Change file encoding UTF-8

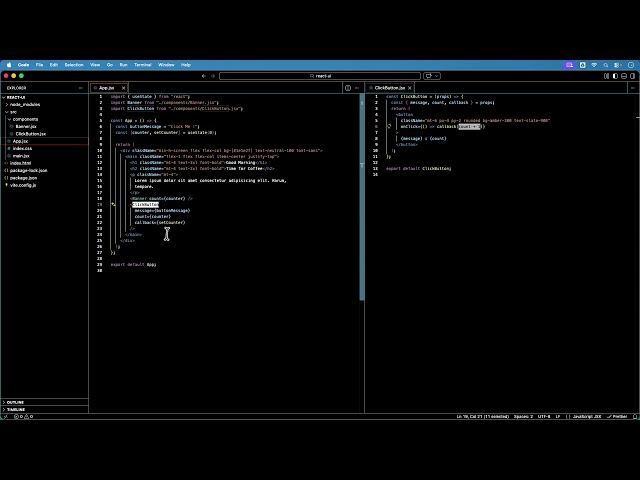[544, 417]
